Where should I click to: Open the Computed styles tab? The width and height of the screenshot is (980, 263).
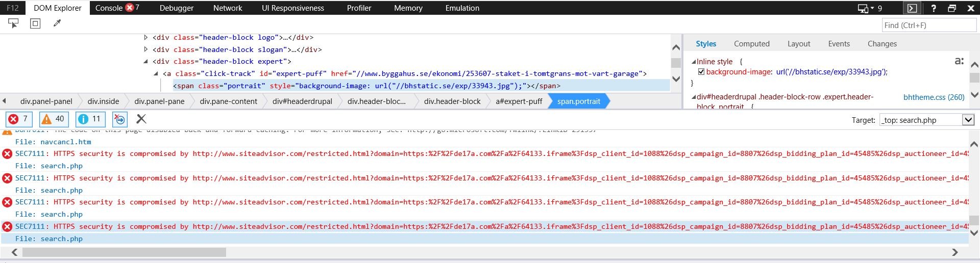pyautogui.click(x=751, y=44)
